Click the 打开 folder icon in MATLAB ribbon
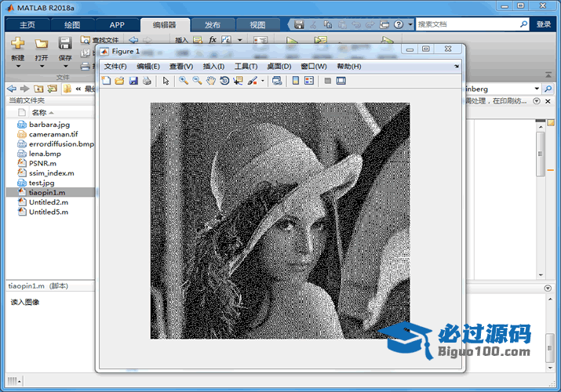The height and width of the screenshot is (392, 561). pos(42,43)
